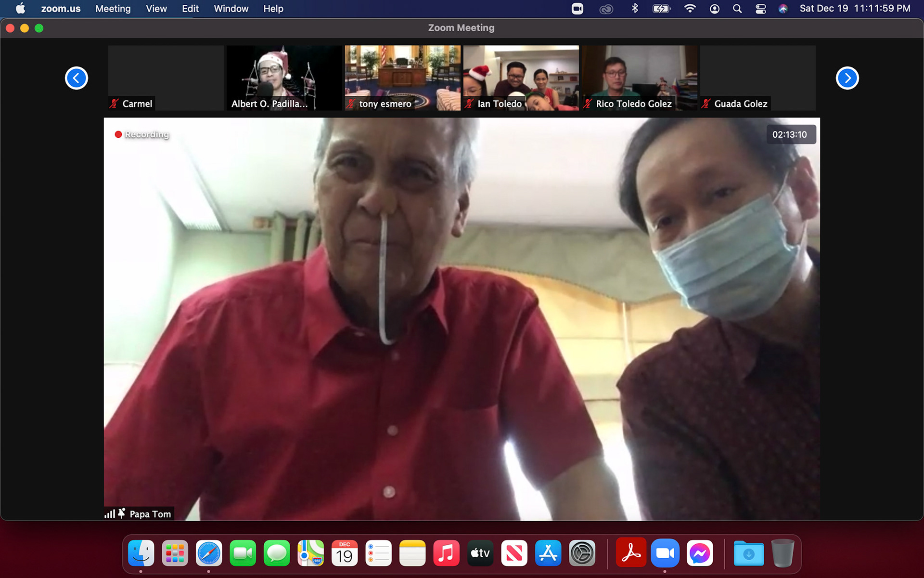924x578 pixels.
Task: Open Adobe Acrobat from the Dock
Action: [630, 553]
